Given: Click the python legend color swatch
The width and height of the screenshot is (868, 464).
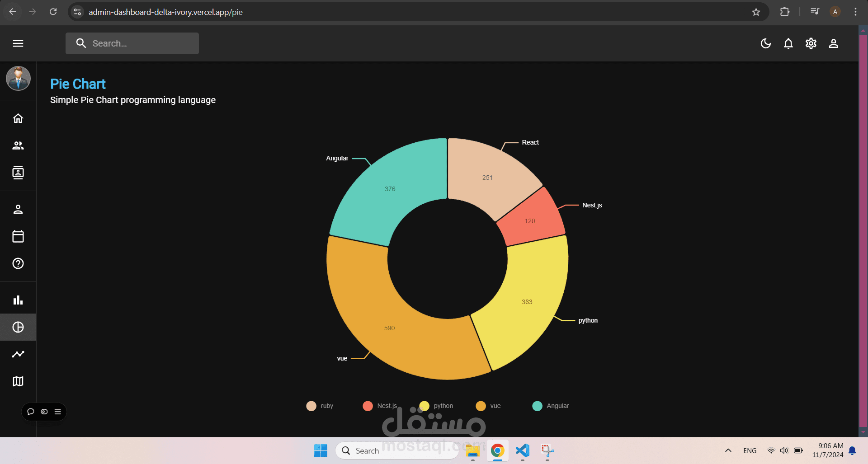Looking at the screenshot, I should [x=425, y=406].
